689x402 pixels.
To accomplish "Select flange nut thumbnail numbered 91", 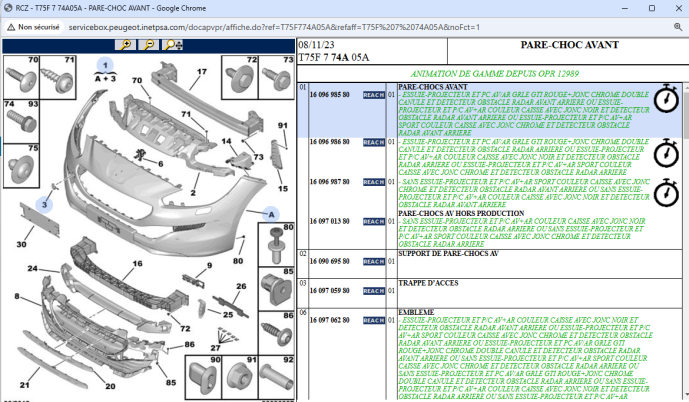I will (239, 377).
